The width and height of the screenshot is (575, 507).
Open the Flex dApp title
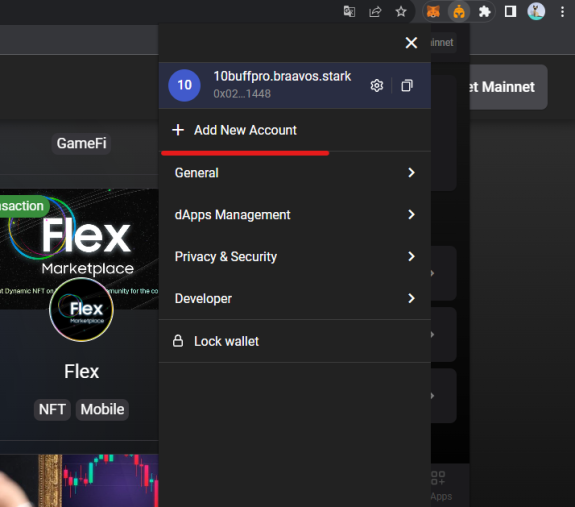[81, 371]
